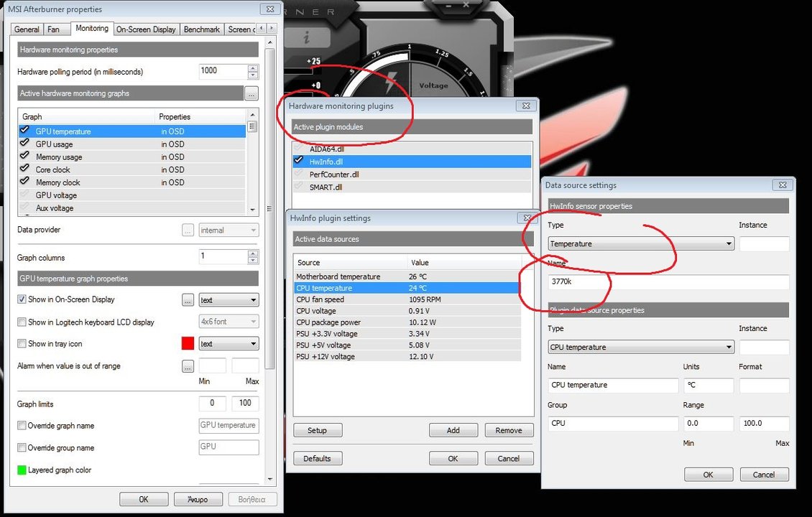The width and height of the screenshot is (812, 517).
Task: Cancel the Data source settings dialog
Action: [764, 475]
